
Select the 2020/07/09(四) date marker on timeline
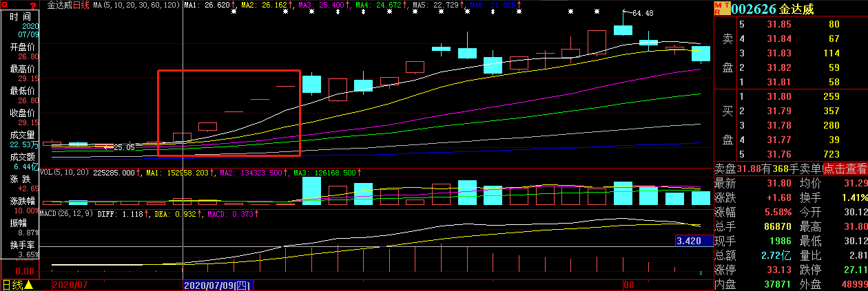point(218,285)
